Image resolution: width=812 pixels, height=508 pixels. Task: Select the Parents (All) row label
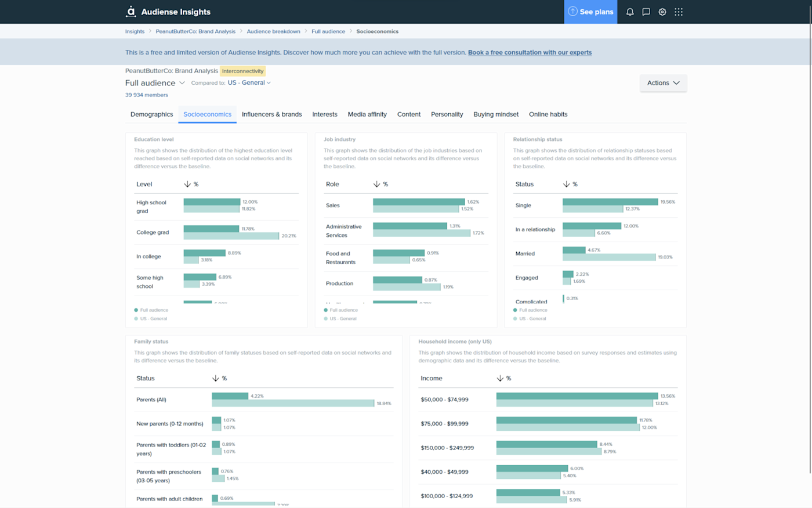coord(151,400)
